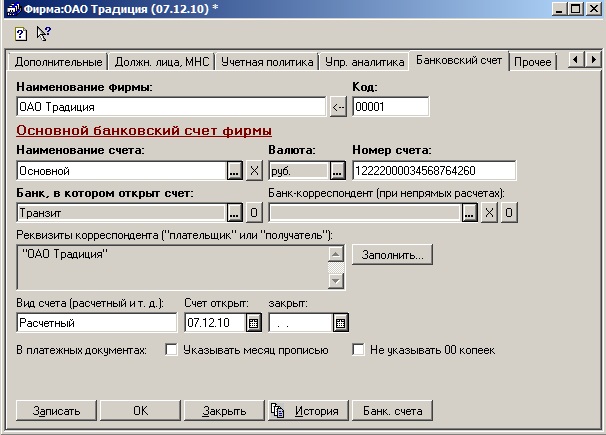This screenshot has height=435, width=606.
Task: Open account name selection ellipsis button
Action: [234, 171]
